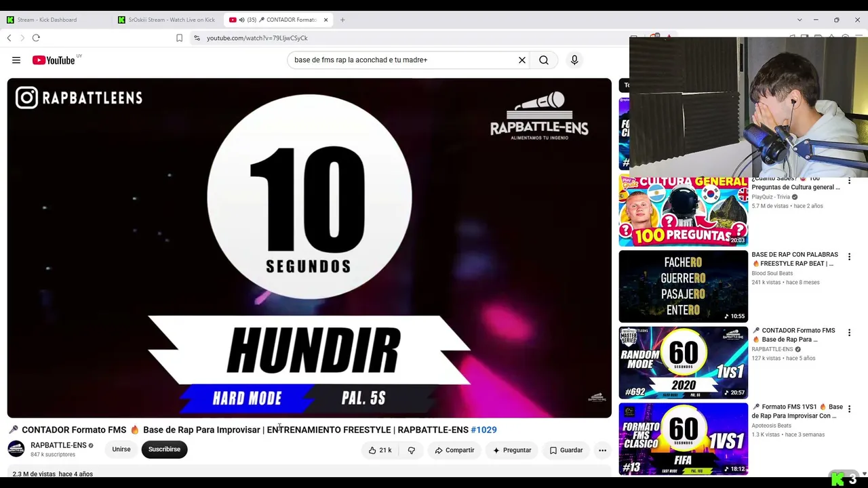Open the YouTube guide hamburger menu
This screenshot has height=488, width=868.
coord(16,60)
